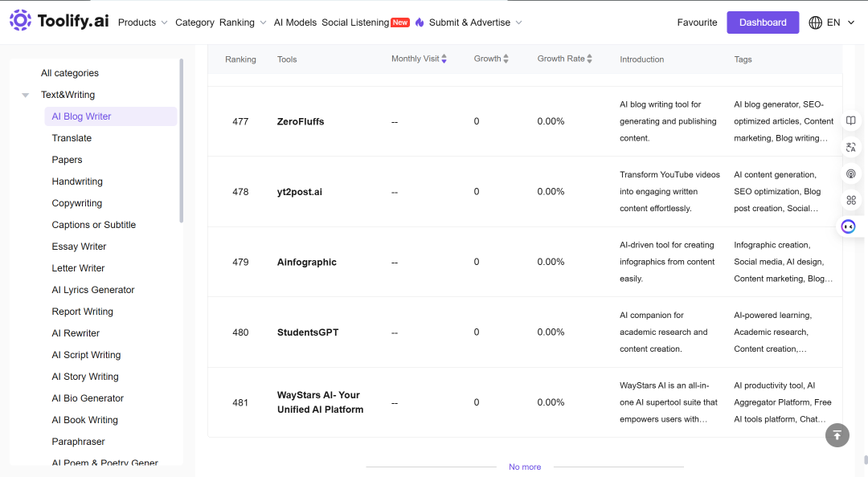Open the Ainfographic tool
Screen dimensions: 868x477
click(307, 263)
